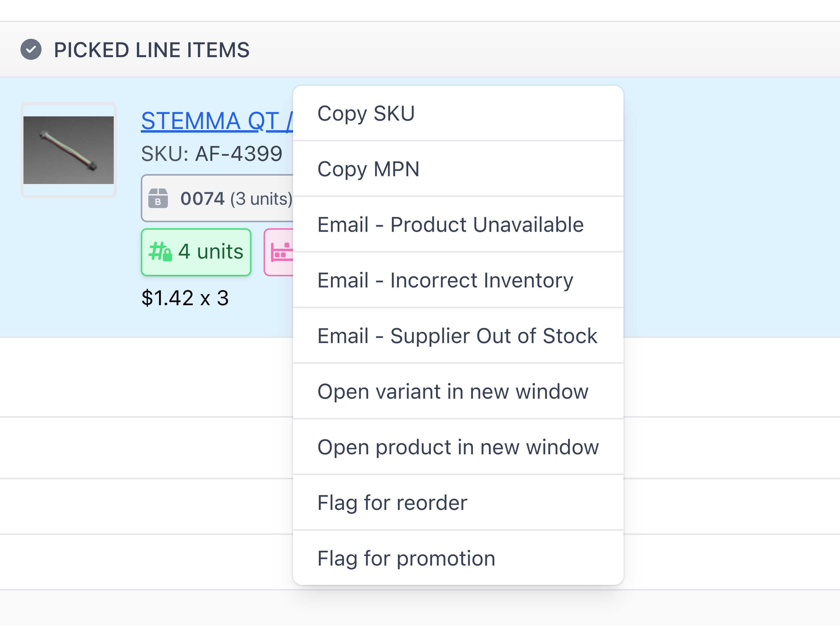Image resolution: width=840 pixels, height=626 pixels.
Task: Click the $1.42 x 3 price text
Action: (185, 298)
